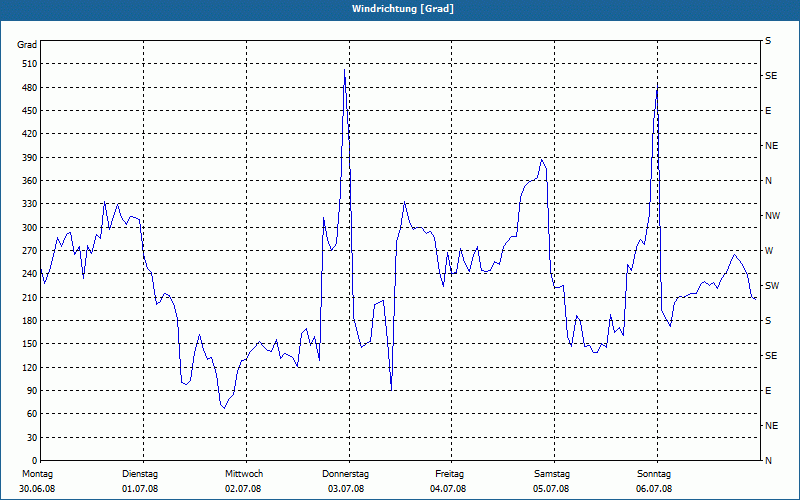The width and height of the screenshot is (800, 500).
Task: Click the 120 y-axis label
Action: point(30,367)
